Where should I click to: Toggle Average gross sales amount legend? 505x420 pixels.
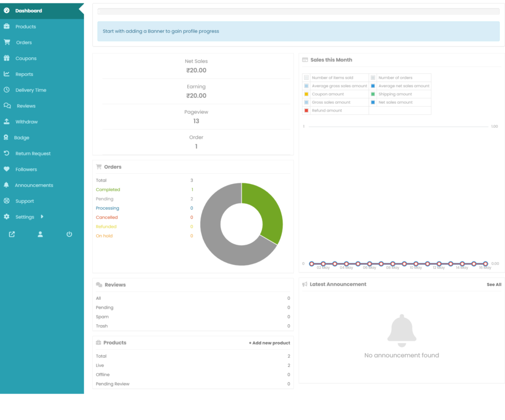tap(339, 86)
